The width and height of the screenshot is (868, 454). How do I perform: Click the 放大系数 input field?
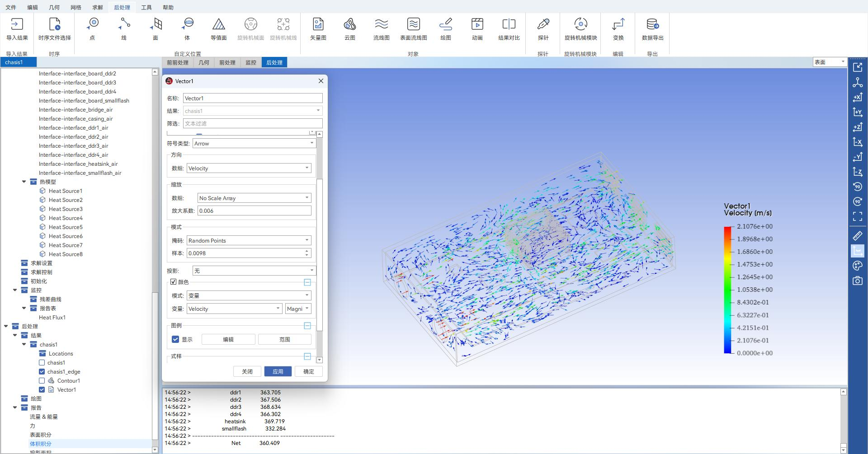click(x=254, y=211)
